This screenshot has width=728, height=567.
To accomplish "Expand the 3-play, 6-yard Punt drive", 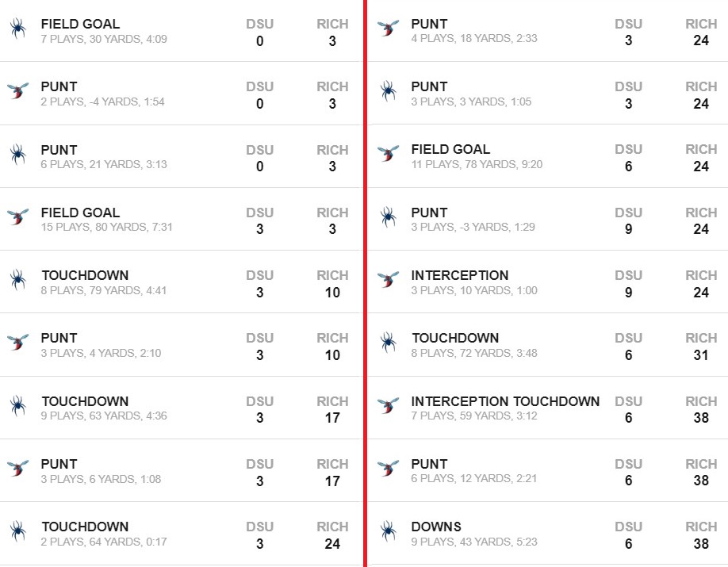I will click(x=59, y=464).
